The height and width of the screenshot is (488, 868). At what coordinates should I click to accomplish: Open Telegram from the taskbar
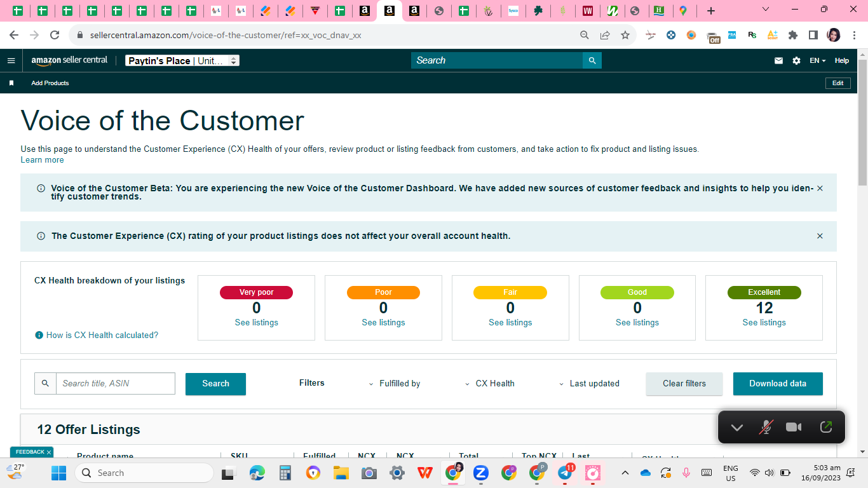(565, 473)
